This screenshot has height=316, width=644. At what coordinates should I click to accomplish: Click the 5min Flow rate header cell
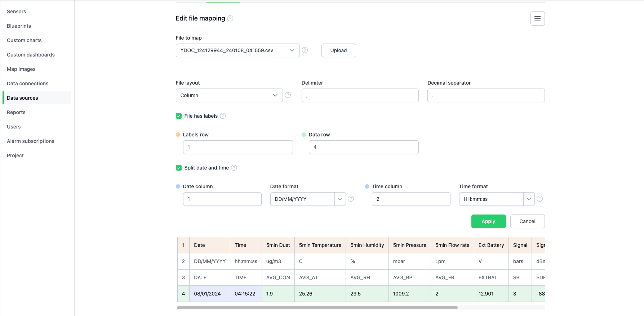[x=452, y=245]
